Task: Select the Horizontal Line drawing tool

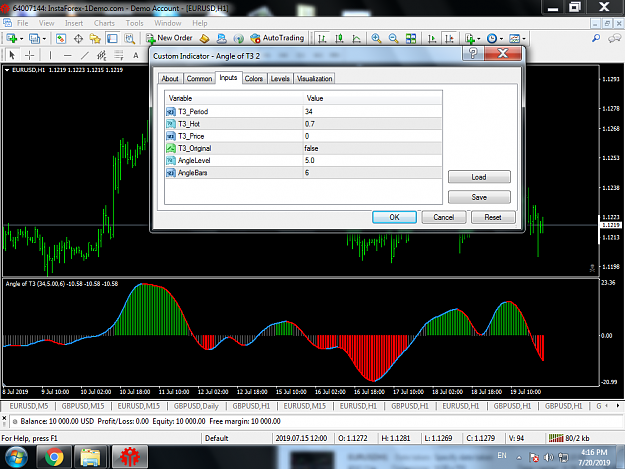Action: click(67, 55)
